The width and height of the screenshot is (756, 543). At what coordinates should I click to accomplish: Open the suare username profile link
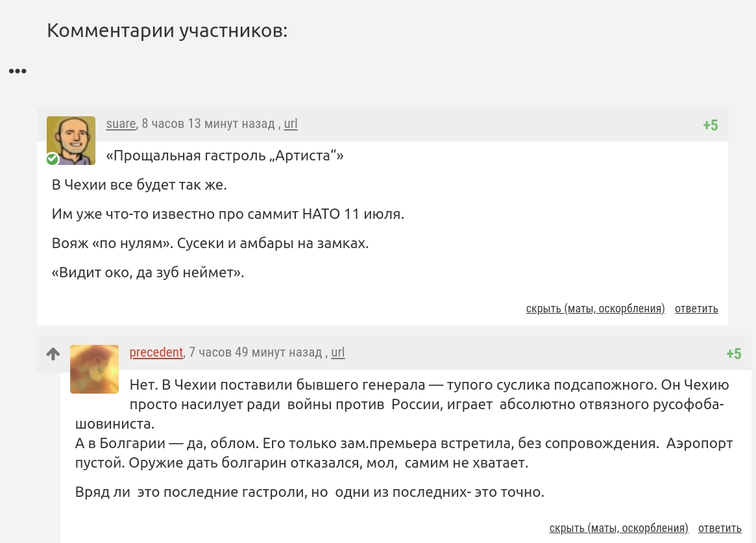point(121,123)
